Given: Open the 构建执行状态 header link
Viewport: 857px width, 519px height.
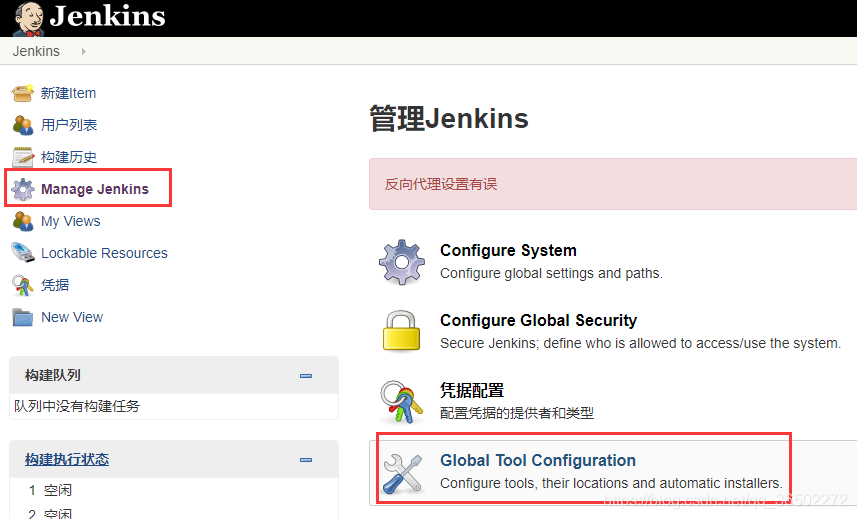Looking at the screenshot, I should (67, 459).
